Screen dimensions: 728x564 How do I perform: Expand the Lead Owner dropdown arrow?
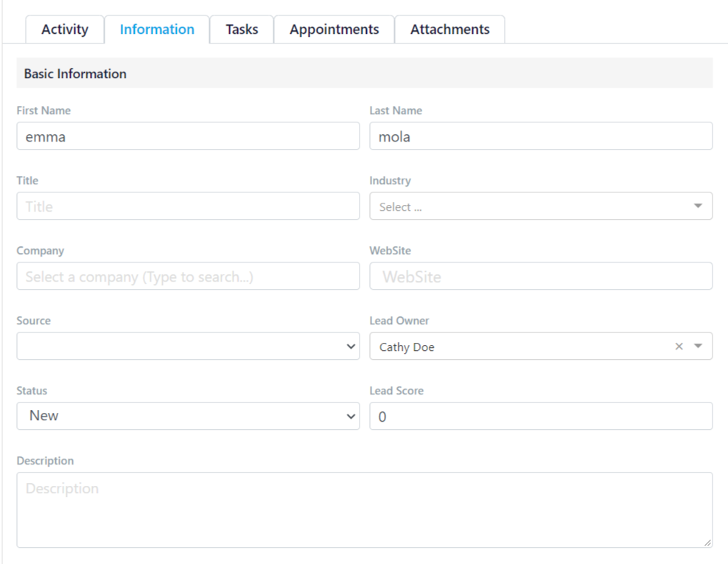[x=698, y=346]
